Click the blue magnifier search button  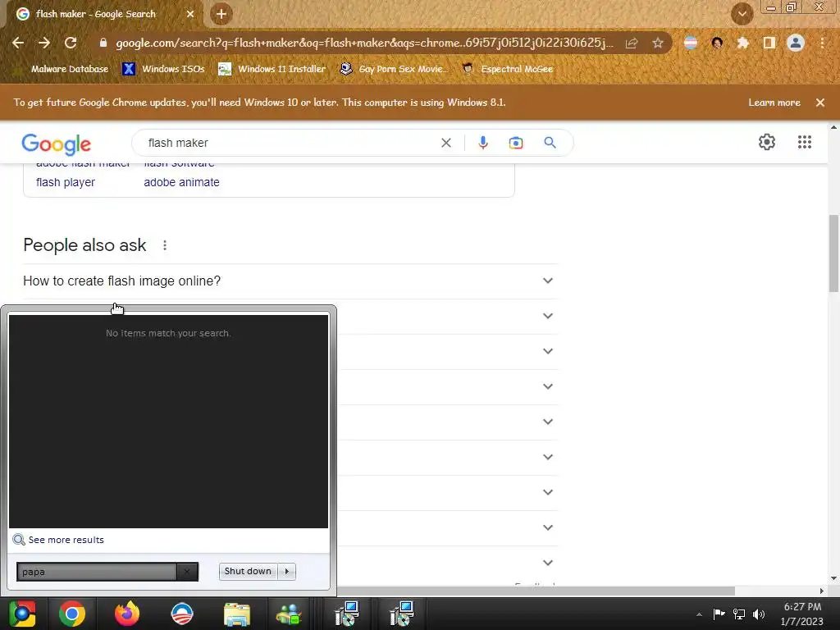click(x=550, y=143)
